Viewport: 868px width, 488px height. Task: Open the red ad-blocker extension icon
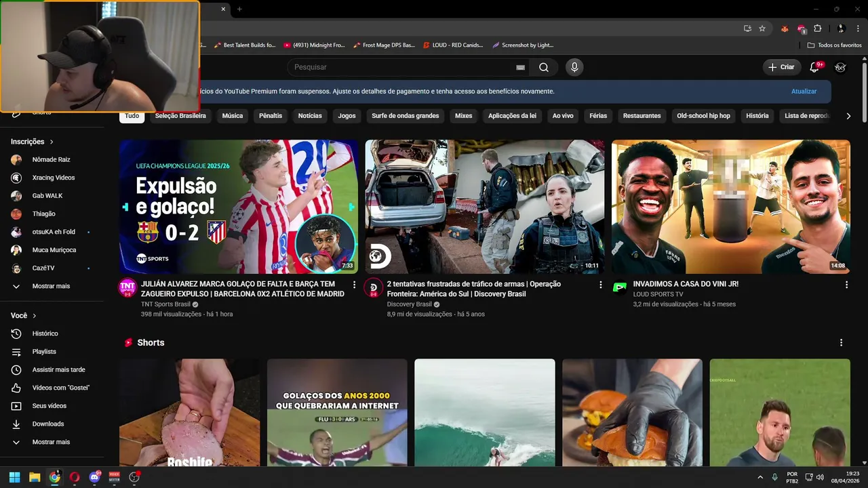point(802,28)
